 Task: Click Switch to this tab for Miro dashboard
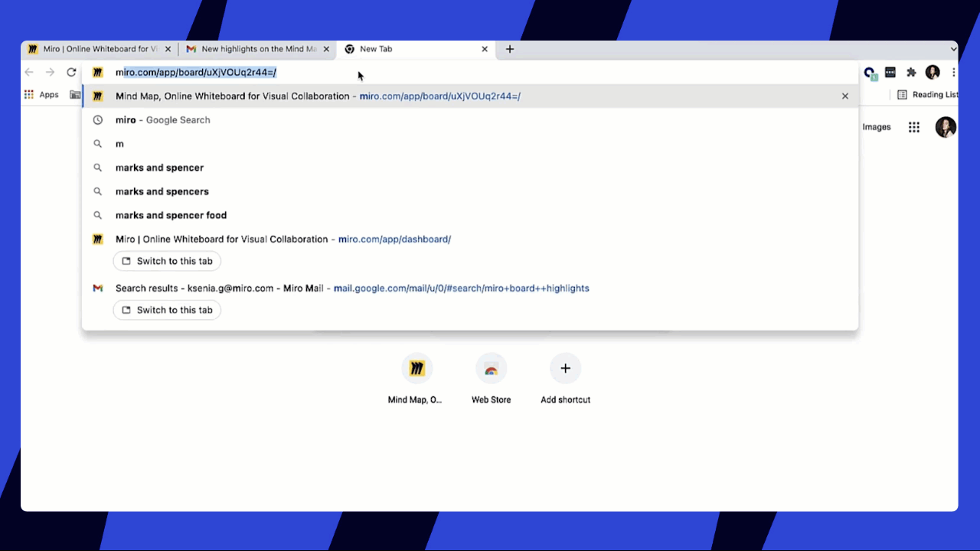(x=167, y=261)
